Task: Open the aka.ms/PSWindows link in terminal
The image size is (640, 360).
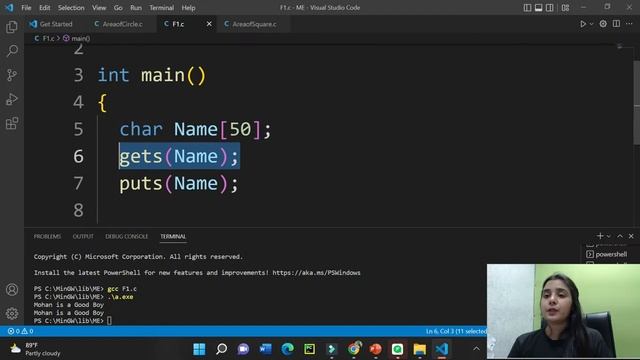Action: [x=316, y=273]
